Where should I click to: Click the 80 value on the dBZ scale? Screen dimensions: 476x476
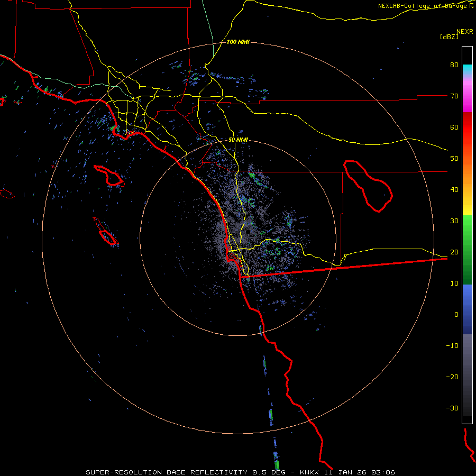(454, 65)
